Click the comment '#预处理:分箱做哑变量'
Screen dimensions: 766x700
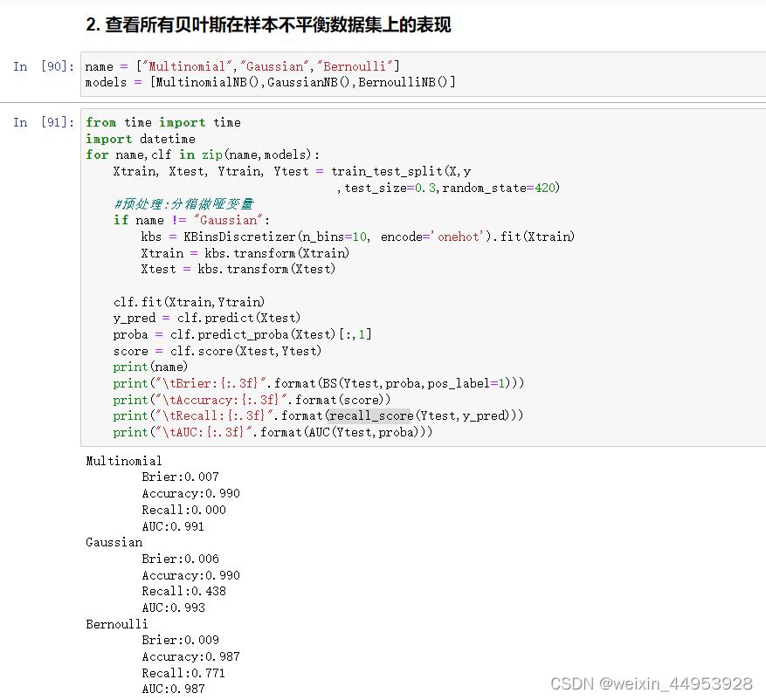click(183, 204)
